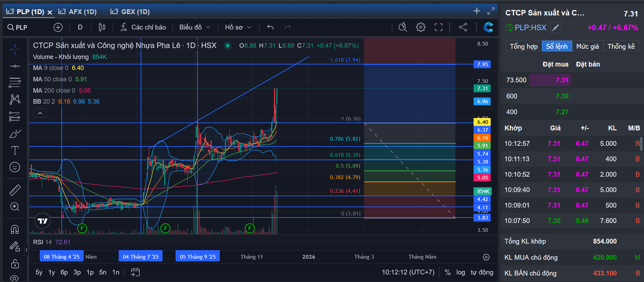This screenshot has height=282, width=644.
Task: Open the Hồ sơ dropdown
Action: [x=238, y=27]
